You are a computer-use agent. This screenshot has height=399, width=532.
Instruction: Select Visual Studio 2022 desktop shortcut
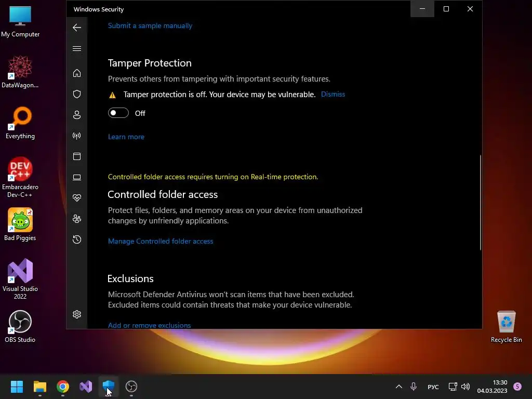point(20,279)
